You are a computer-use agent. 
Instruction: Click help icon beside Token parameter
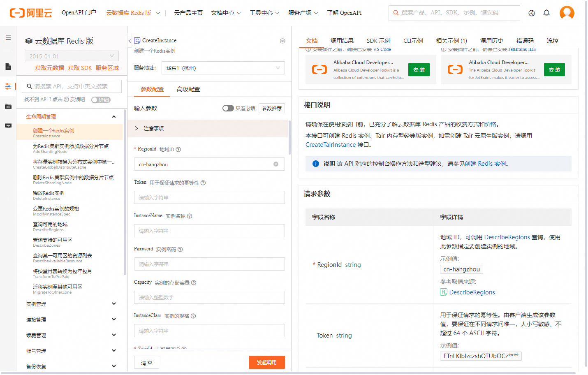point(203,183)
